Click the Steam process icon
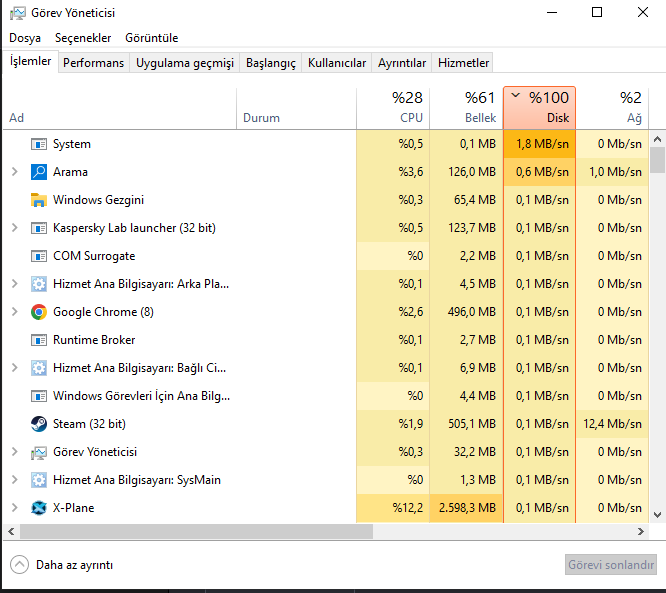This screenshot has width=666, height=593. pyautogui.click(x=39, y=424)
